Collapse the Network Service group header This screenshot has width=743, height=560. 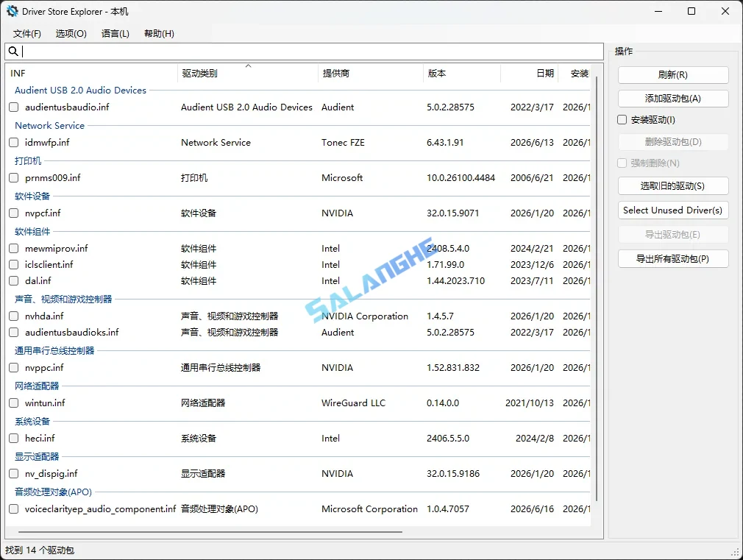50,126
